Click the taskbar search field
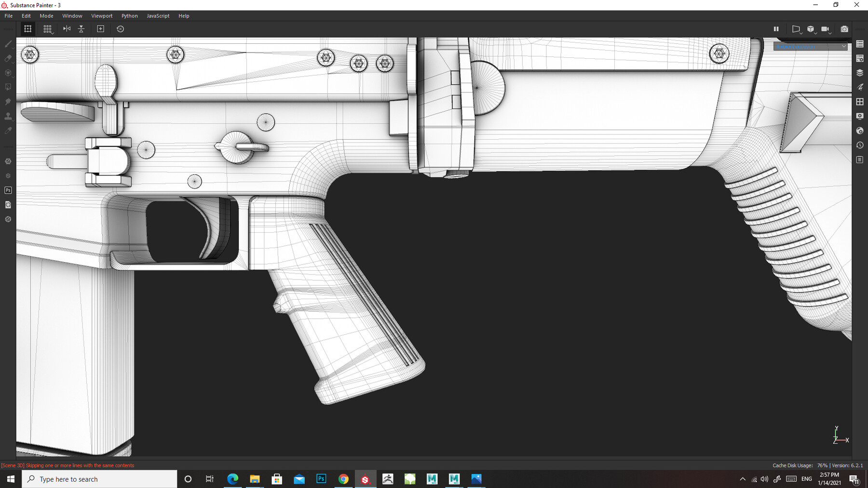Screen dimensions: 868x488 (96, 479)
